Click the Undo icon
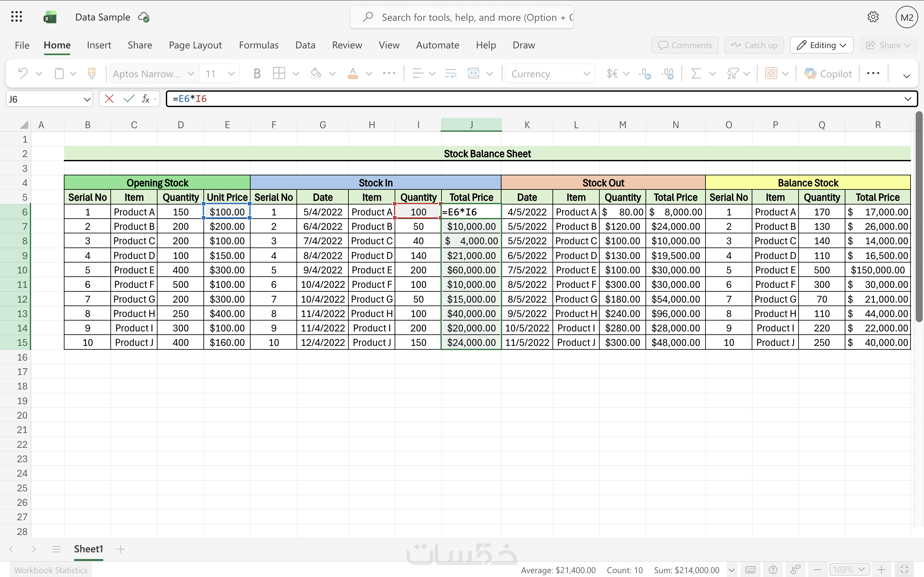Image resolution: width=924 pixels, height=577 pixels. point(23,73)
